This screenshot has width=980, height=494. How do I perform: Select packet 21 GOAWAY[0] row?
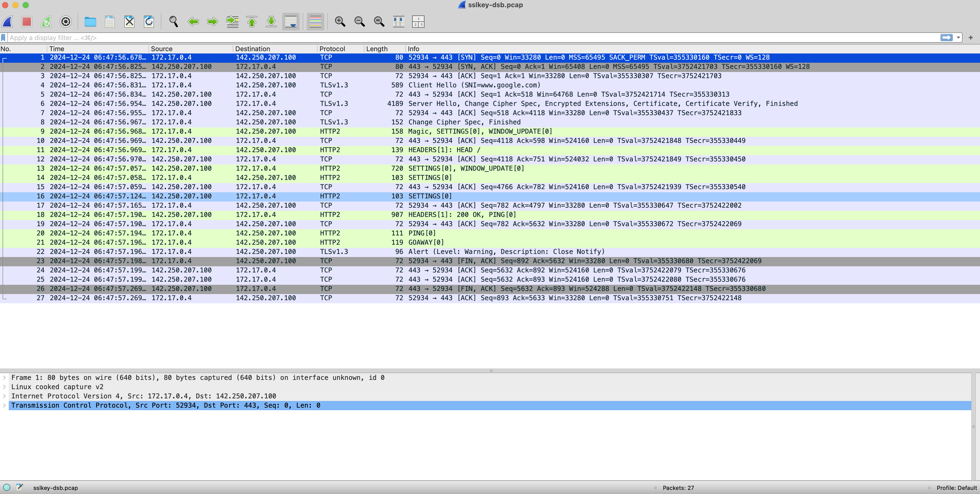point(490,242)
